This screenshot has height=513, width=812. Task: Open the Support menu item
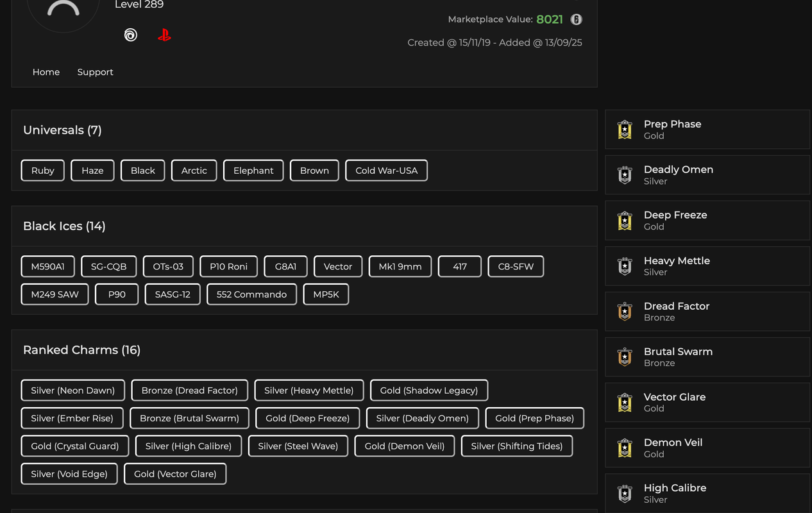point(95,72)
